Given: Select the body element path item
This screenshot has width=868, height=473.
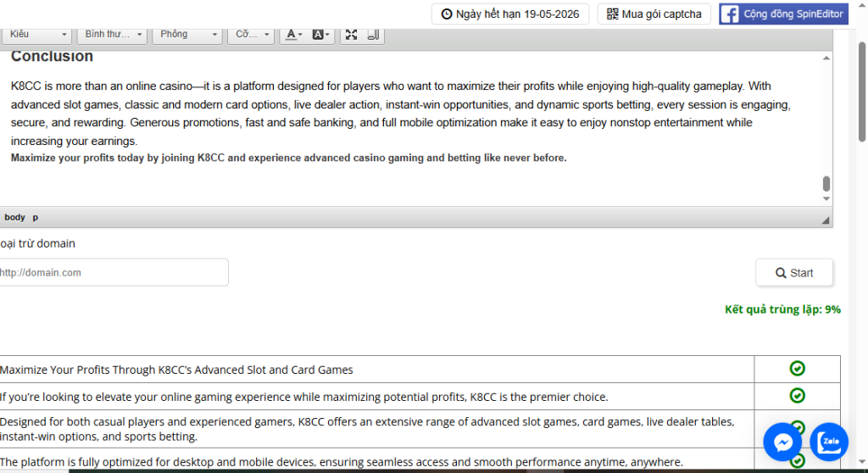Looking at the screenshot, I should point(15,217).
